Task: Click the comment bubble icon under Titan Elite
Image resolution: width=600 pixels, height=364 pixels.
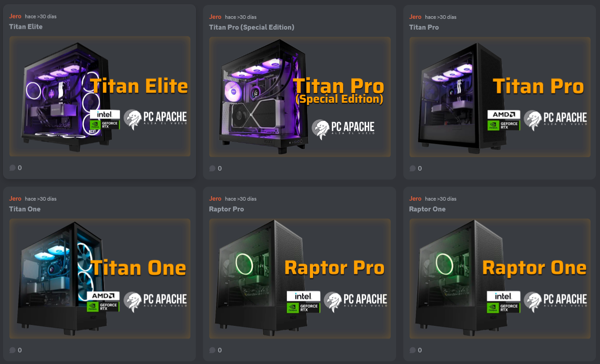Action: [12, 168]
